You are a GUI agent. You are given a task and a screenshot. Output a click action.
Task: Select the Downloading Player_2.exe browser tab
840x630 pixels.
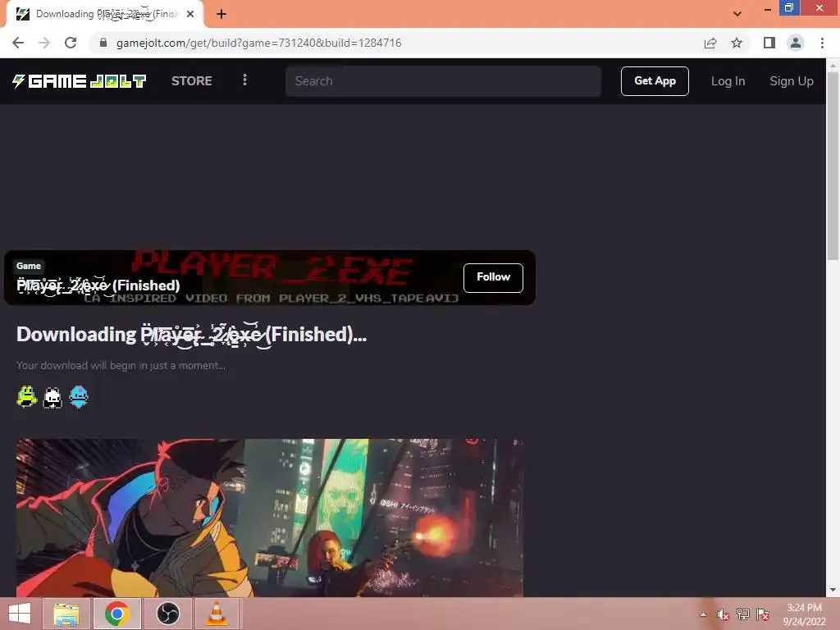(x=104, y=14)
